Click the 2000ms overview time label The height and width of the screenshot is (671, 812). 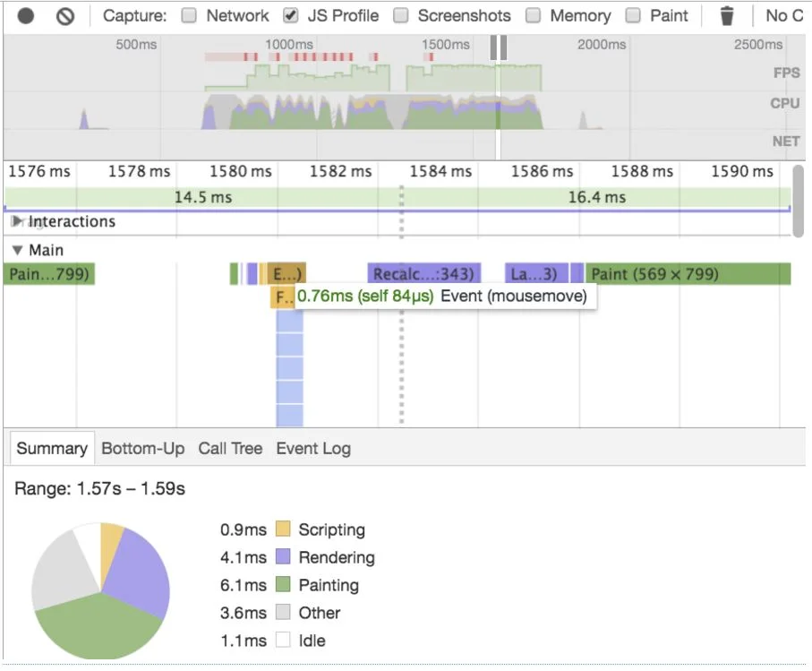(x=602, y=45)
